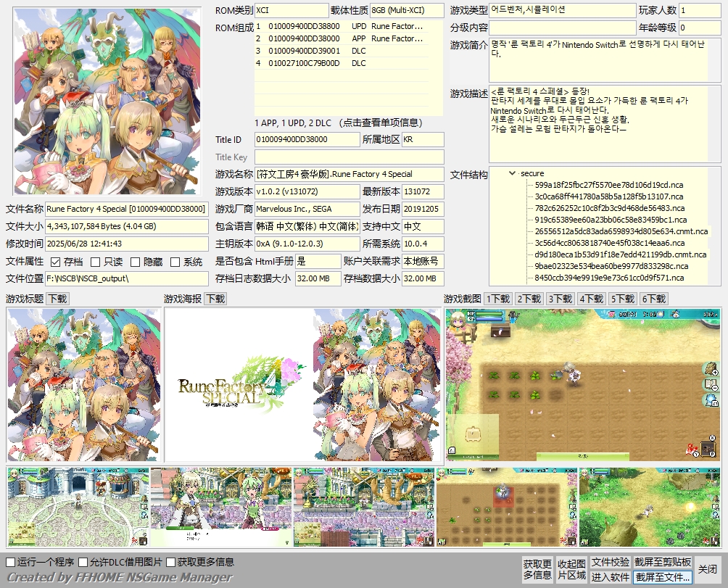The height and width of the screenshot is (588, 728).
Task: Click the 文件大小 4,343,107,584 Bytes field
Action: coord(127,226)
